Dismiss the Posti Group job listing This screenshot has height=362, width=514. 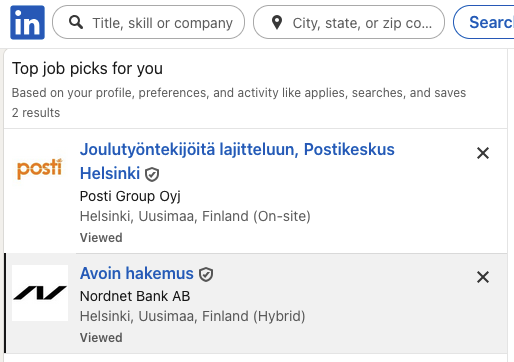click(483, 153)
